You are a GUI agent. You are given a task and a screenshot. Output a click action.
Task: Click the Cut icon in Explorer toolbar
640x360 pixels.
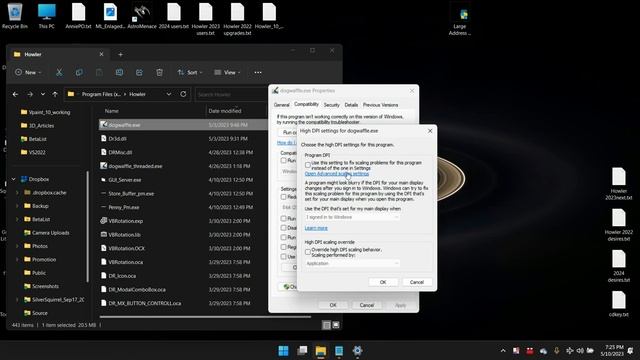[x=59, y=72]
